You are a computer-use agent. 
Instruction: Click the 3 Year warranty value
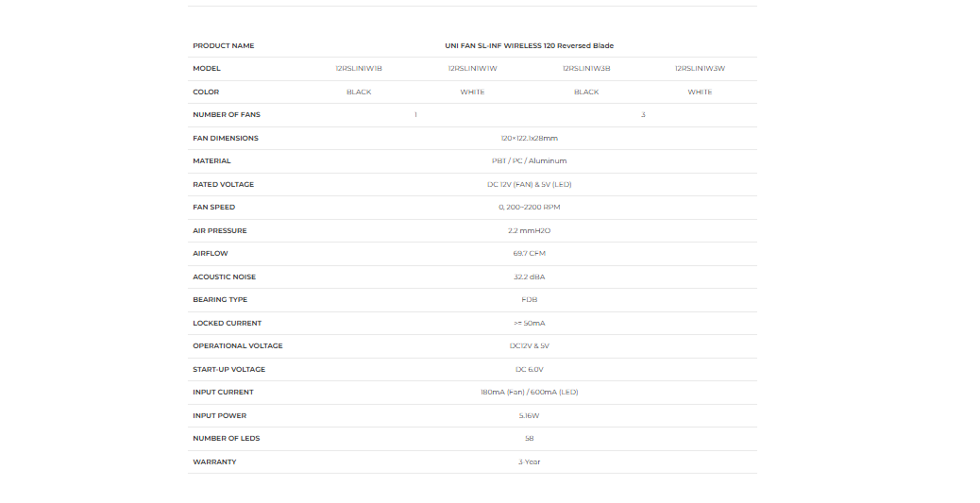529,461
